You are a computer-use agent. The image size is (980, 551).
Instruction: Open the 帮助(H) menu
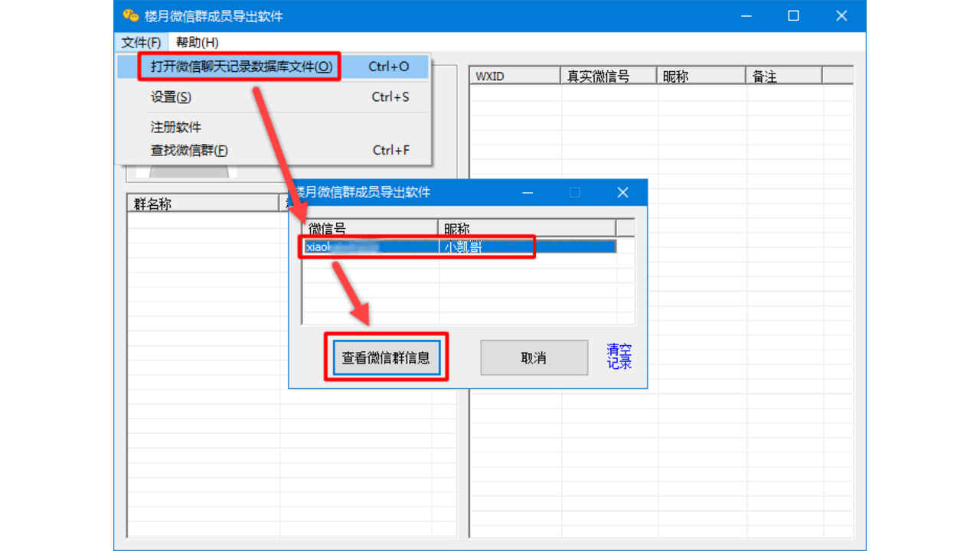click(197, 42)
